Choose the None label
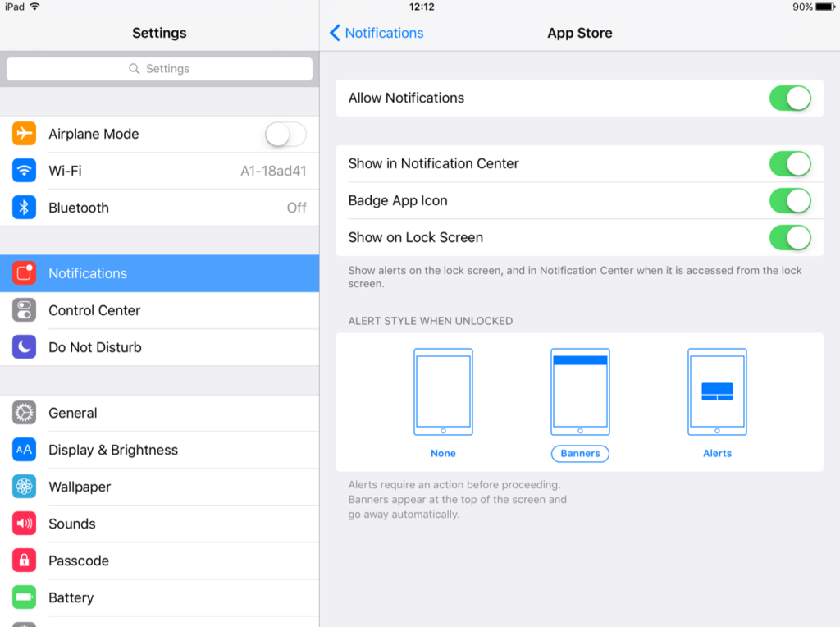 coord(443,453)
